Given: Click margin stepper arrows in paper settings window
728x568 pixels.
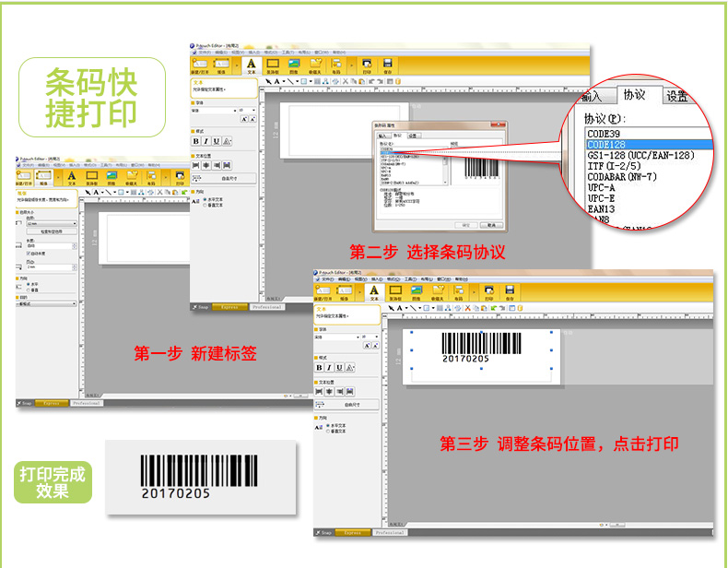Looking at the screenshot, I should coord(75,267).
